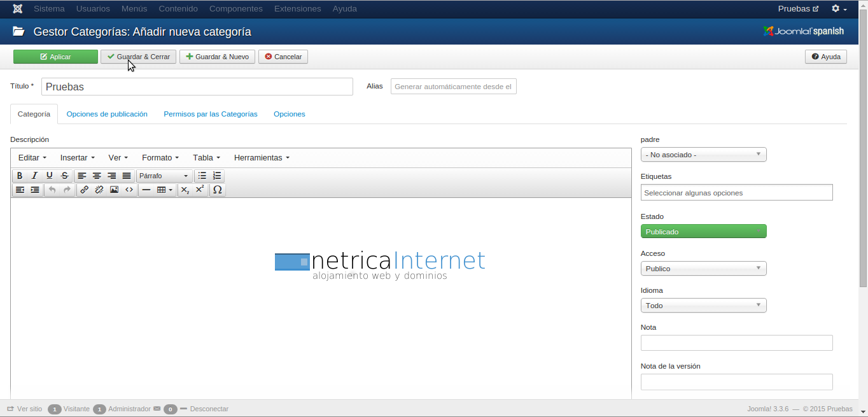Open the Estado 'Publicado' dropdown

point(703,232)
